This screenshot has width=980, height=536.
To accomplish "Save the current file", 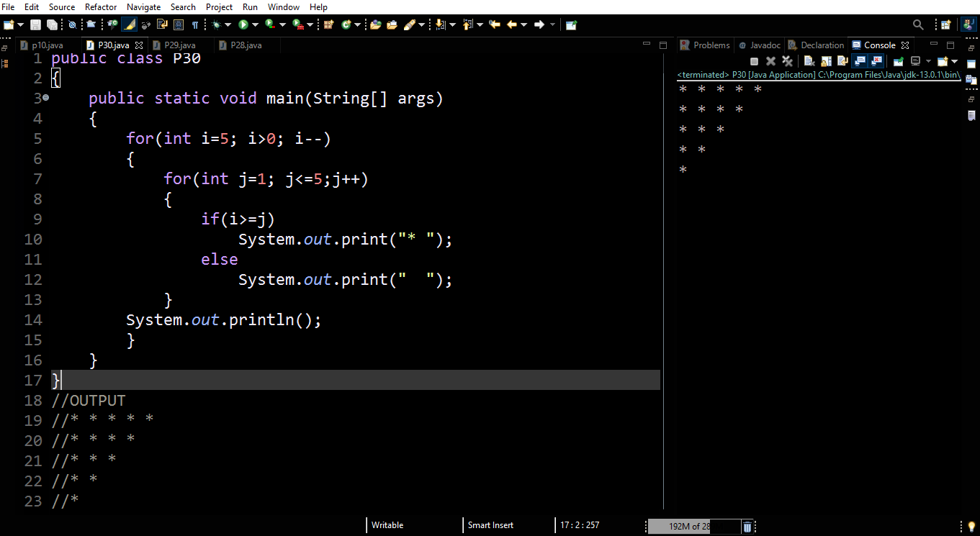I will coord(36,24).
